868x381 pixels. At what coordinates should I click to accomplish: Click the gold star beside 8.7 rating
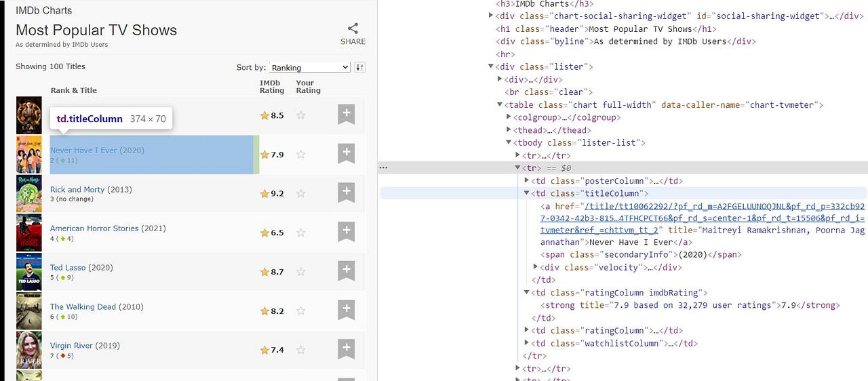264,272
